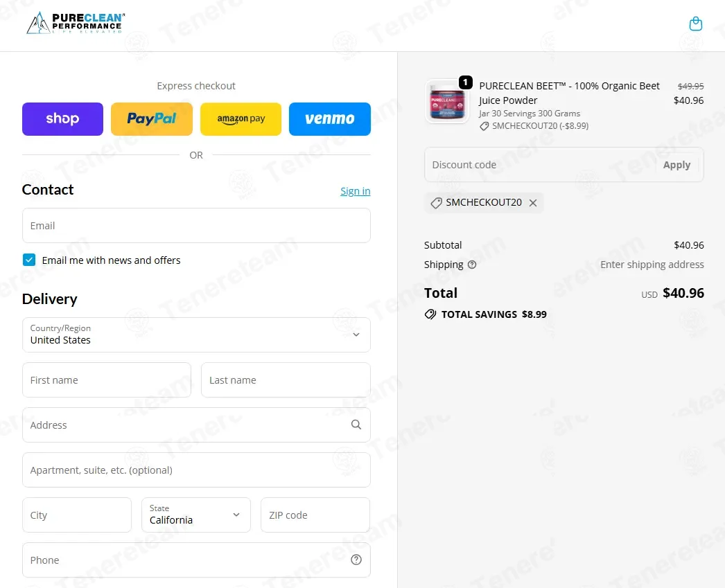The image size is (725, 588).
Task: Choose Venmo express checkout
Action: click(x=330, y=119)
